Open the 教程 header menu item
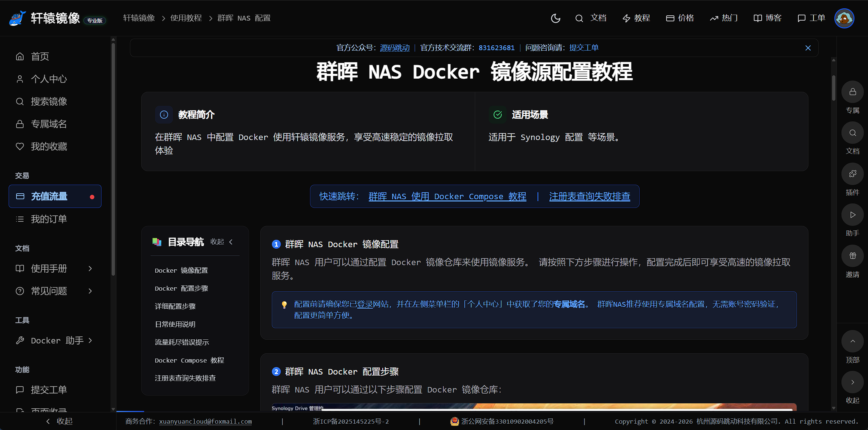The width and height of the screenshot is (868, 430). point(636,18)
